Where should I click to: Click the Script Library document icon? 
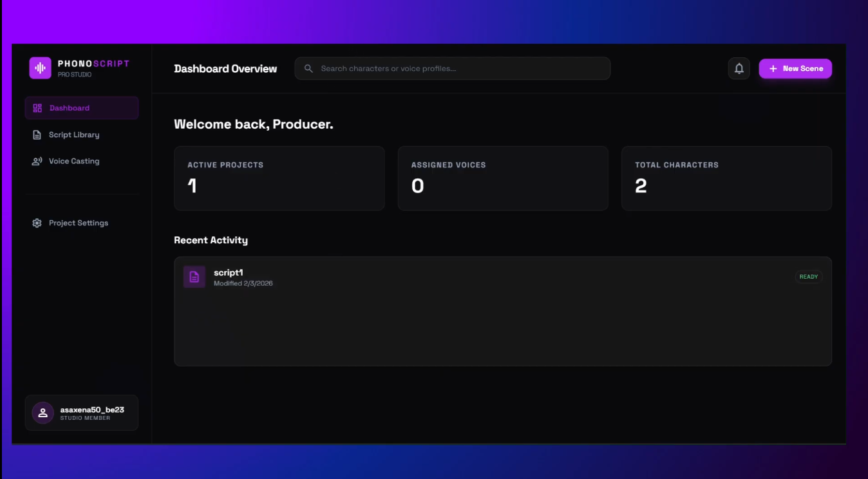tap(37, 135)
